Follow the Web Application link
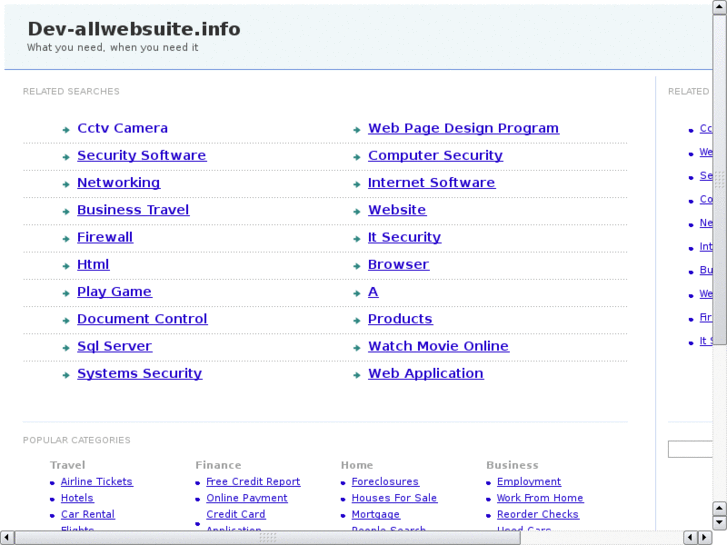 (x=426, y=373)
